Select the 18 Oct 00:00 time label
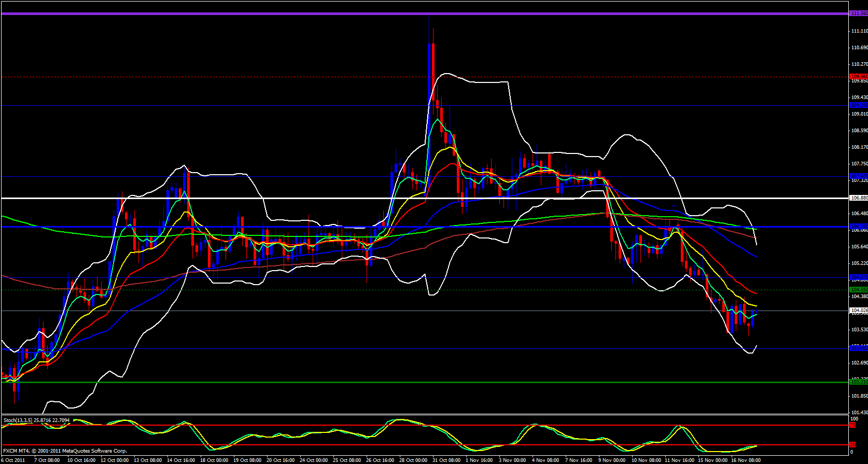The image size is (868, 464). (x=214, y=460)
